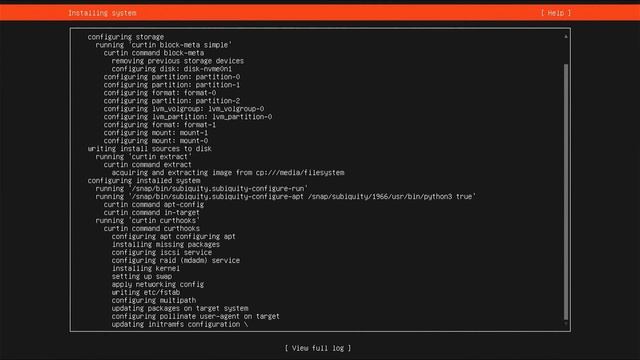Open the Help menu in header
Screen dimensions: 640x360
tap(556, 13)
